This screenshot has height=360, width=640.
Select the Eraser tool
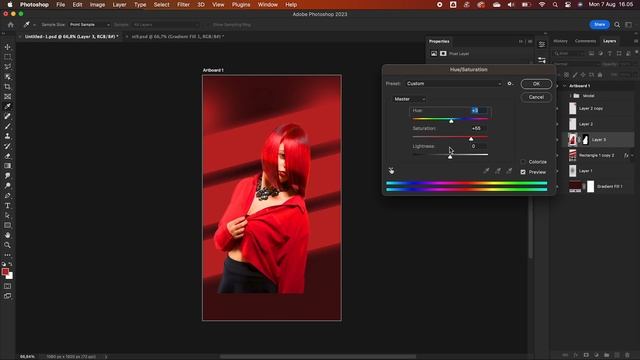point(7,156)
